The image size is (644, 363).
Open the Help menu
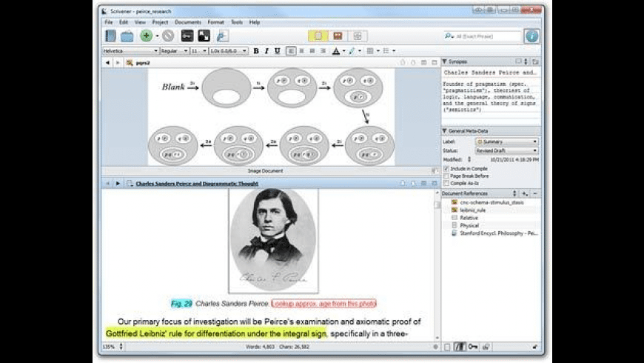[254, 22]
